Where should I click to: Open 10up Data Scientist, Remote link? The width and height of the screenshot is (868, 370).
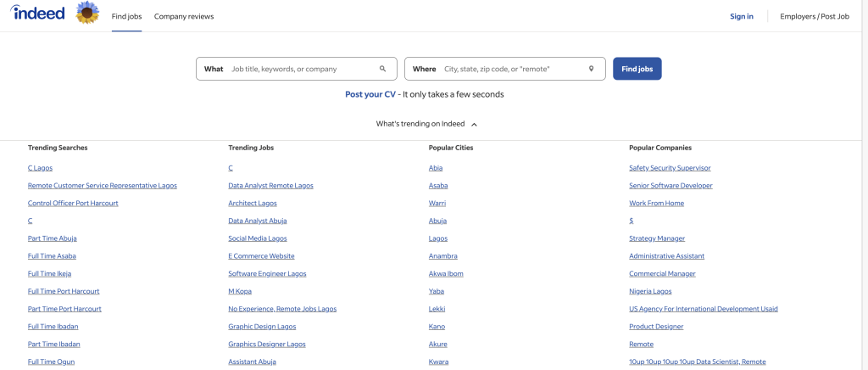point(698,362)
